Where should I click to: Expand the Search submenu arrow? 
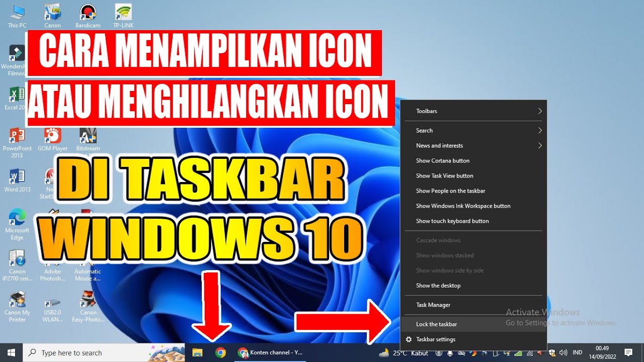(540, 131)
